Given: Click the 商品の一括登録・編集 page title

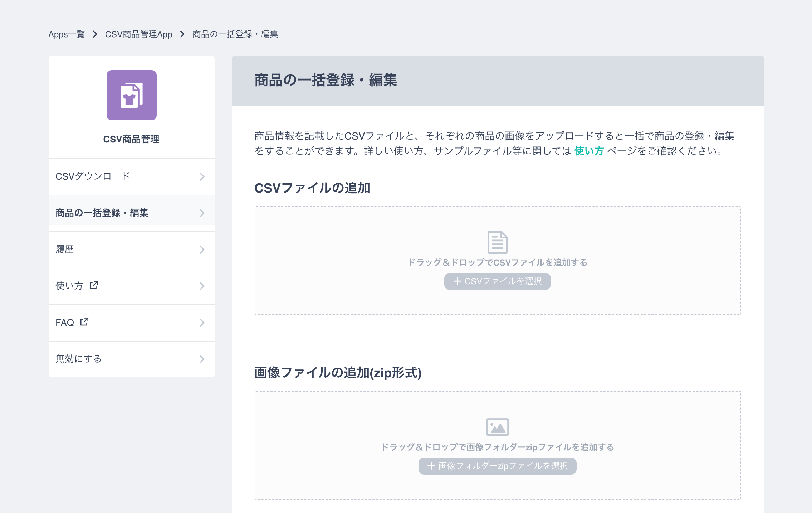Looking at the screenshot, I should pos(326,80).
